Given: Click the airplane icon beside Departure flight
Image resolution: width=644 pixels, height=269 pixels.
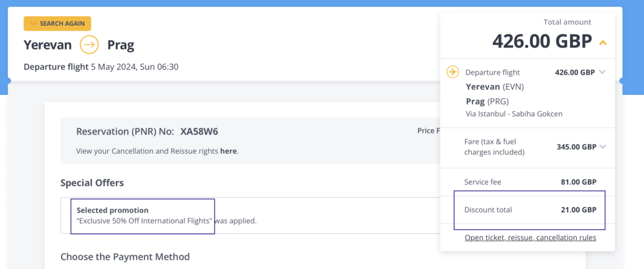Looking at the screenshot, I should click(x=453, y=72).
